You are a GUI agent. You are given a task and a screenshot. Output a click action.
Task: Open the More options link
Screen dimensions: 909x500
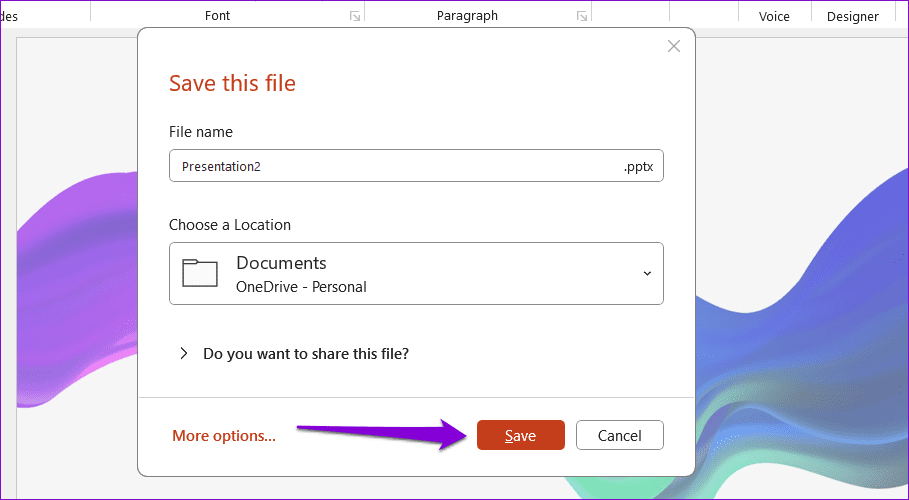pyautogui.click(x=224, y=436)
